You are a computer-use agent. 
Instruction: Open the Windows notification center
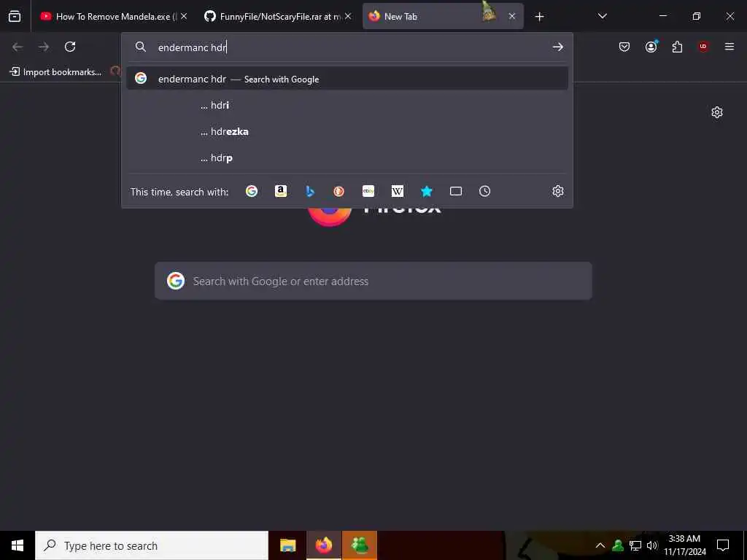(x=723, y=545)
